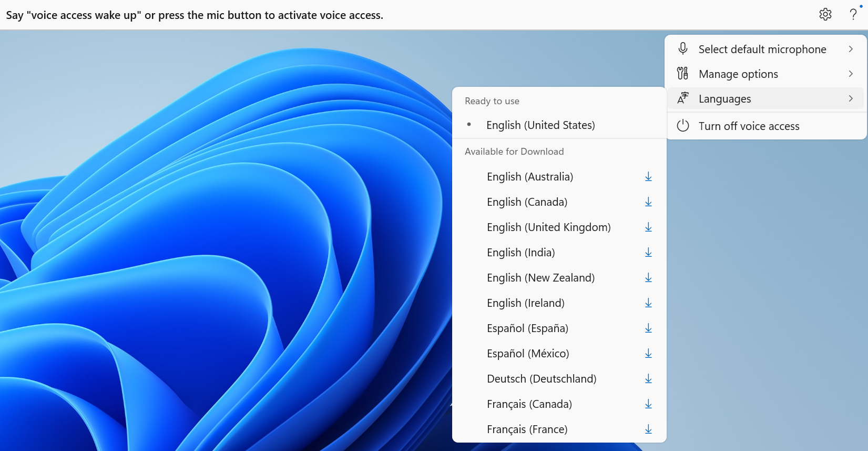868x451 pixels.
Task: Select English (Ireland) language entry
Action: pos(559,303)
